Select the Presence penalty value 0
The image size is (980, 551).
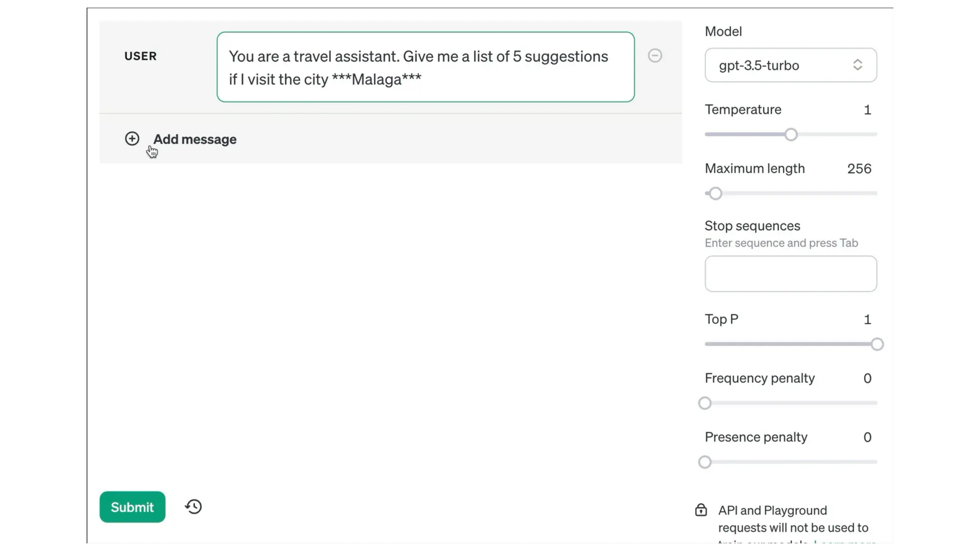pyautogui.click(x=867, y=437)
